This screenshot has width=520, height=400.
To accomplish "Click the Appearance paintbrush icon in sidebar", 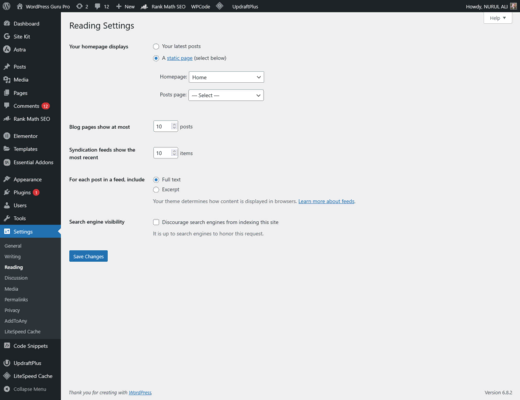I will coord(7,179).
